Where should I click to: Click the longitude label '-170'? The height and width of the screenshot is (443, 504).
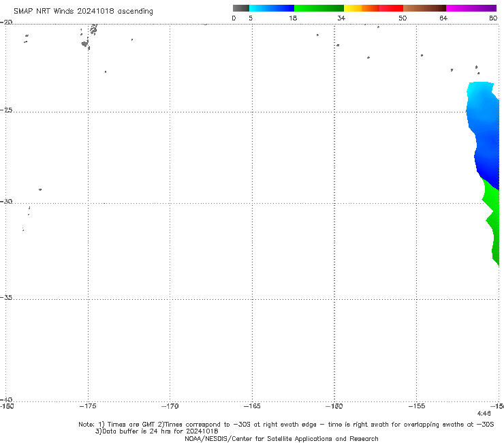(x=170, y=406)
